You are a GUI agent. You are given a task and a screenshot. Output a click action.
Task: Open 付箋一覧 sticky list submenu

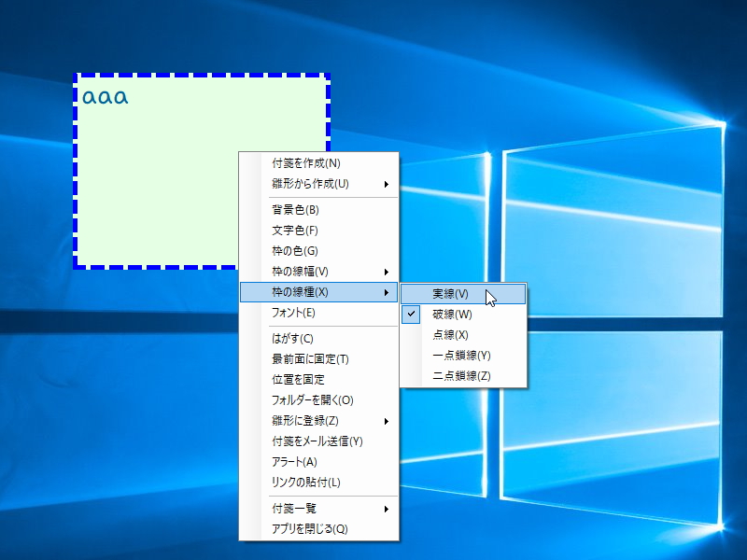tap(318, 509)
